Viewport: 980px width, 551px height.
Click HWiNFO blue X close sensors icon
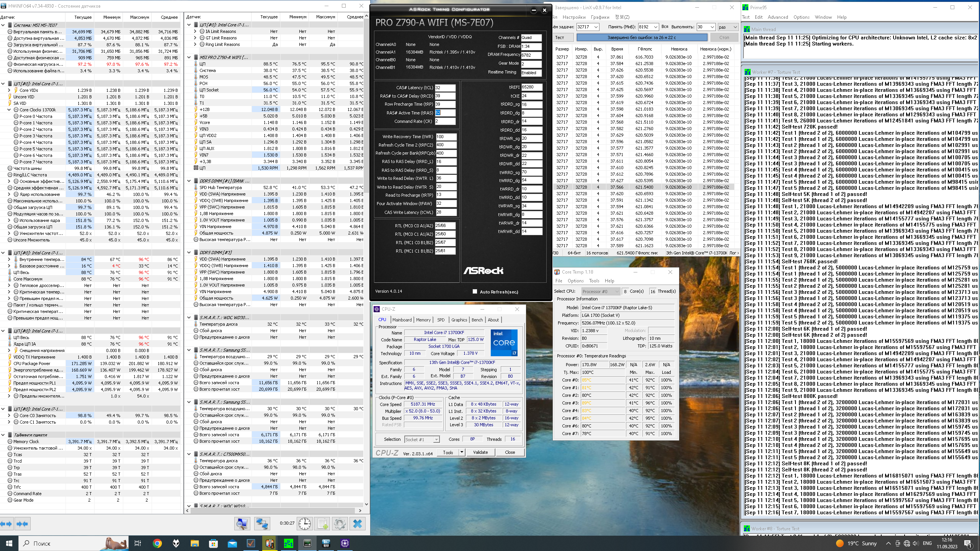(x=357, y=523)
